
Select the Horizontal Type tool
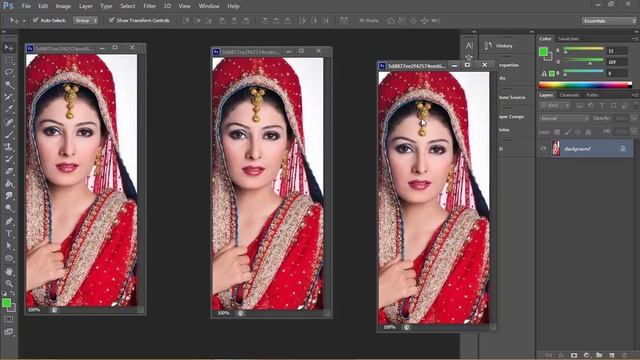(x=9, y=233)
